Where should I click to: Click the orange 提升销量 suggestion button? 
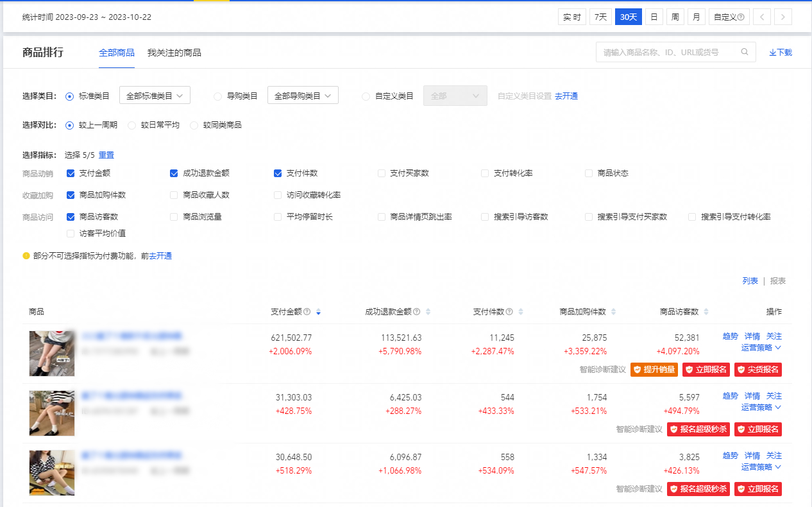(x=654, y=370)
